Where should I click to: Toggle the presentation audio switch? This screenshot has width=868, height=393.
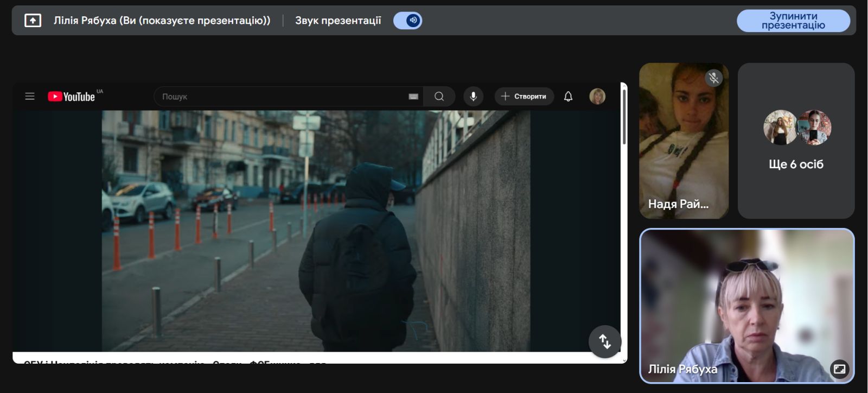(x=407, y=21)
